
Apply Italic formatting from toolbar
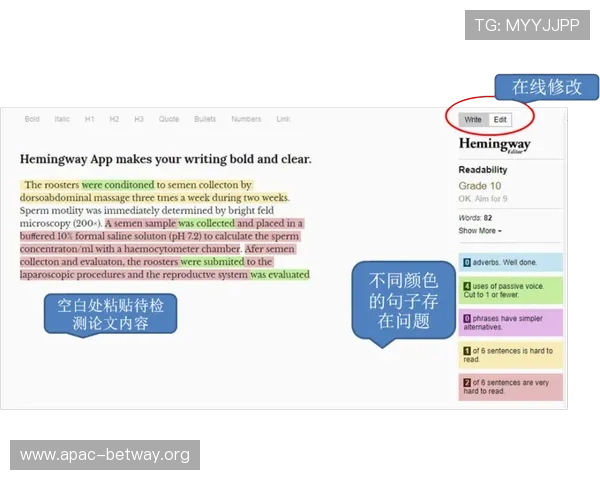[x=62, y=119]
